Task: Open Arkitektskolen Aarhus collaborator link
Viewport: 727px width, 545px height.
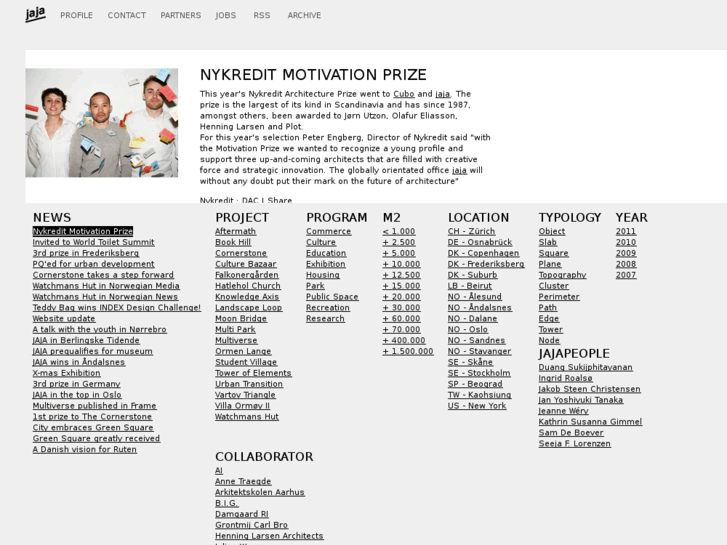Action: tap(260, 492)
